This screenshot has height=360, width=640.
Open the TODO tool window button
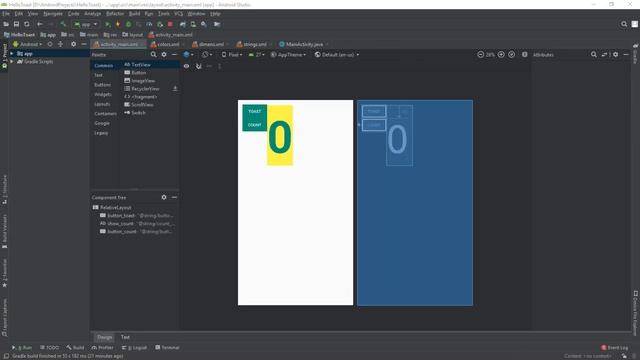click(50, 348)
